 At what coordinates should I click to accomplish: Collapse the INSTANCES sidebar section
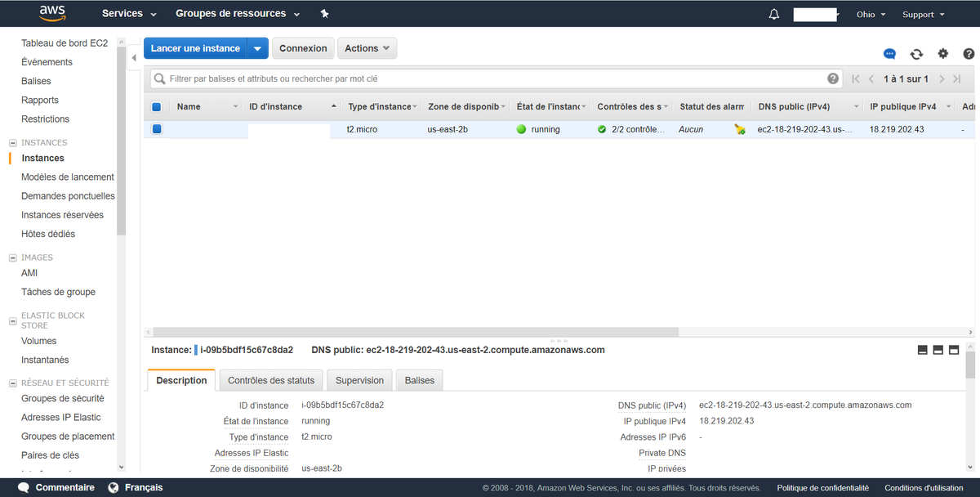click(13, 143)
